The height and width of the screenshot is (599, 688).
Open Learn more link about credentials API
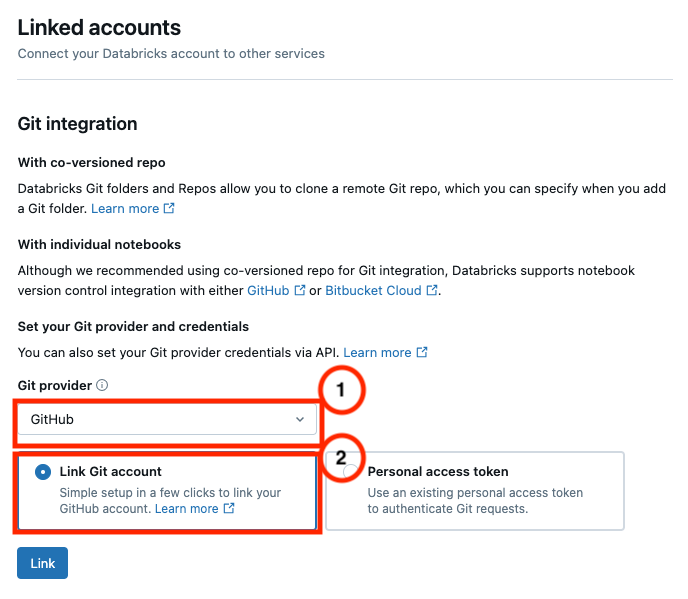point(377,353)
